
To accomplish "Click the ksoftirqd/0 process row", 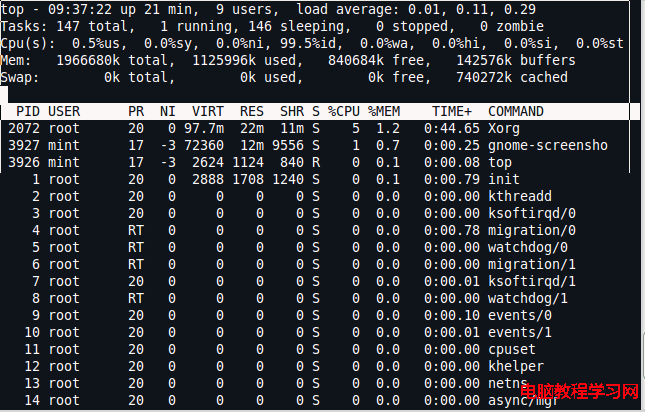I will click(314, 213).
